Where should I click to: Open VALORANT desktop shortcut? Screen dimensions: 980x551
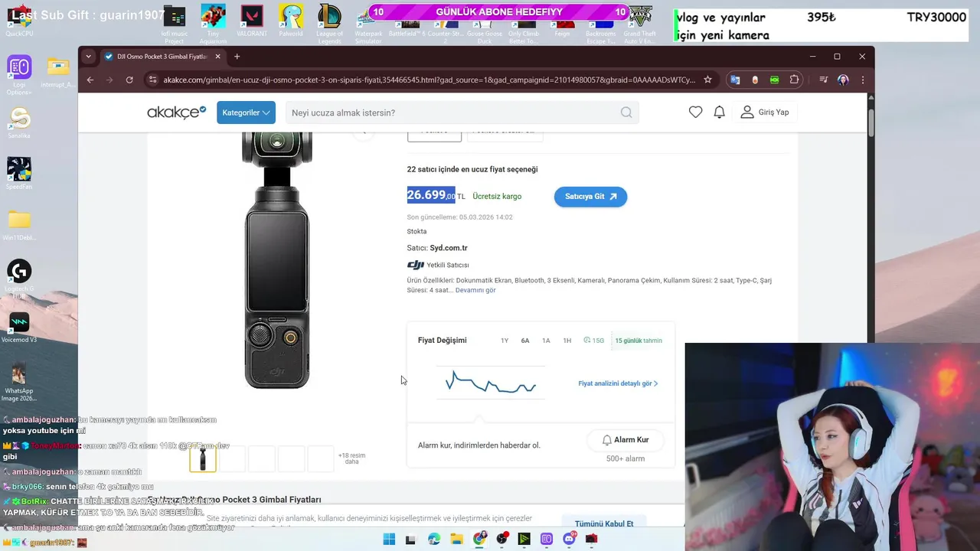point(252,21)
